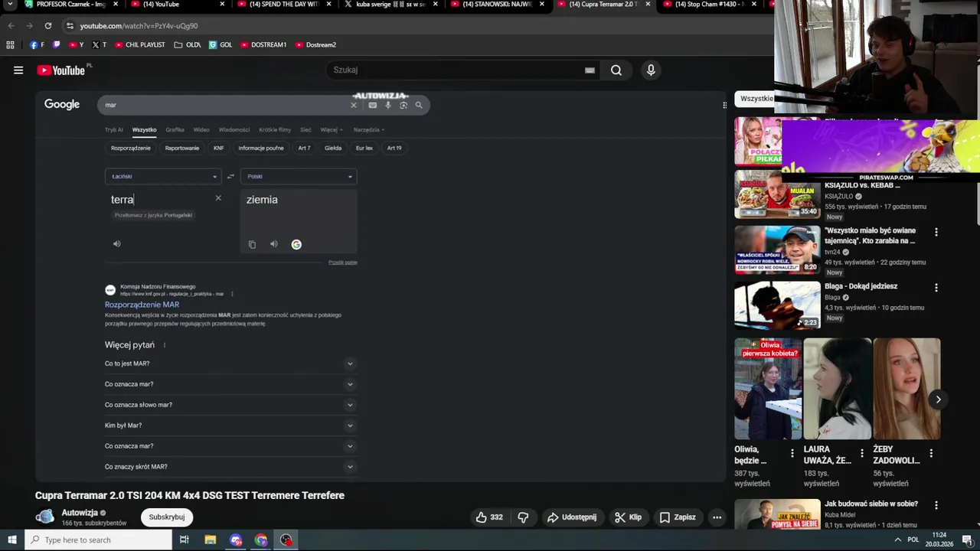The height and width of the screenshot is (551, 980).
Task: Go to YouTube home via logo
Action: click(61, 70)
